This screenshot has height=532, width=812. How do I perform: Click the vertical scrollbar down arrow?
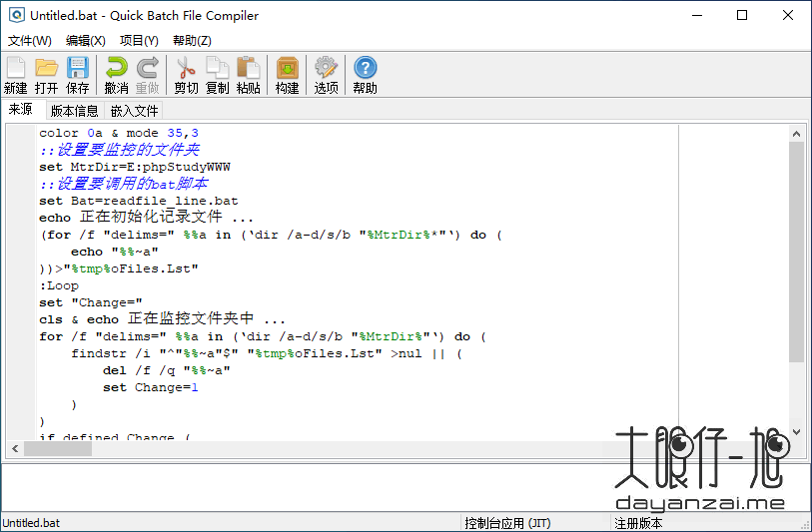796,432
